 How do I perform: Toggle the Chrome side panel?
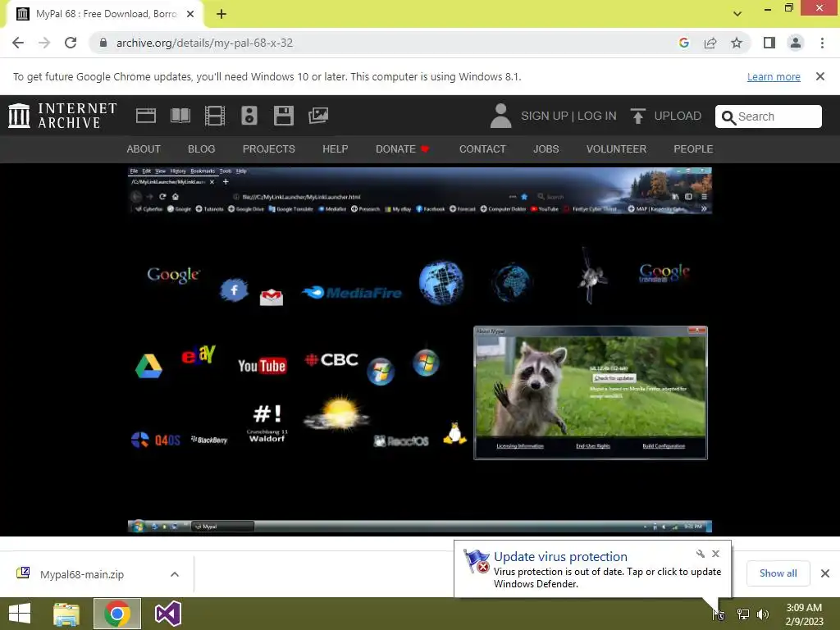point(769,43)
